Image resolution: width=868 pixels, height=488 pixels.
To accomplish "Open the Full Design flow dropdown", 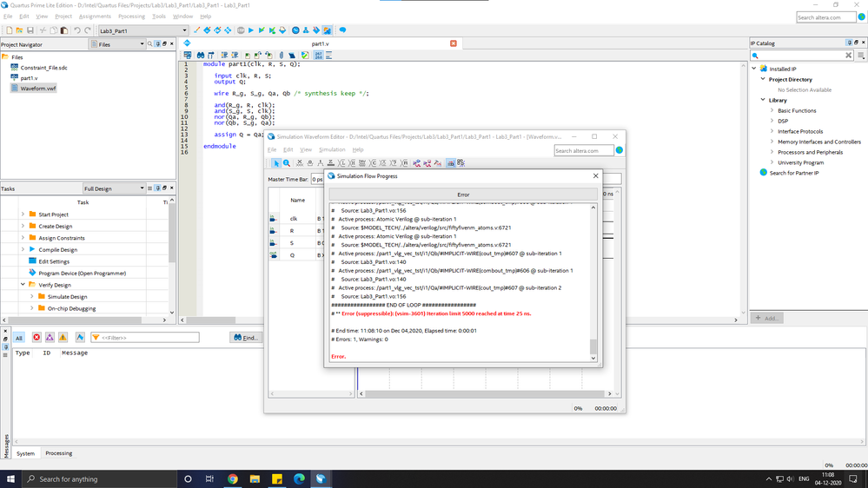I will (x=142, y=188).
